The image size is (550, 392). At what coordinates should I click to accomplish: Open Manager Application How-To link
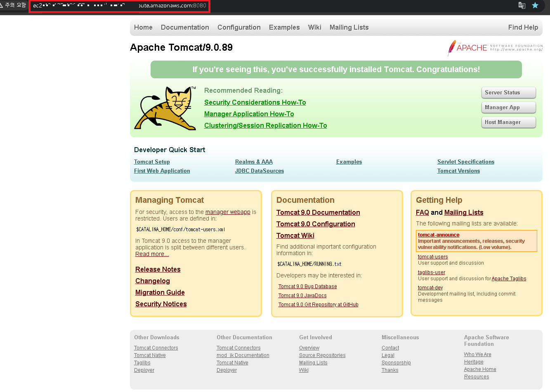pos(249,114)
